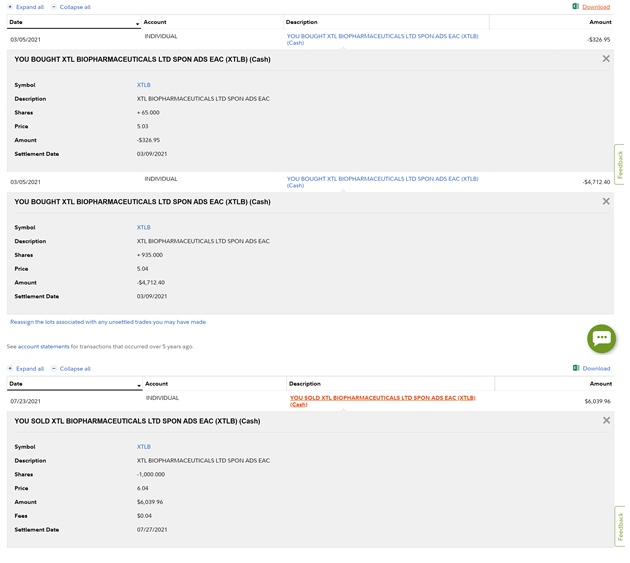The height and width of the screenshot is (563, 630).
Task: Close the XTLB sold transaction details
Action: click(x=606, y=421)
